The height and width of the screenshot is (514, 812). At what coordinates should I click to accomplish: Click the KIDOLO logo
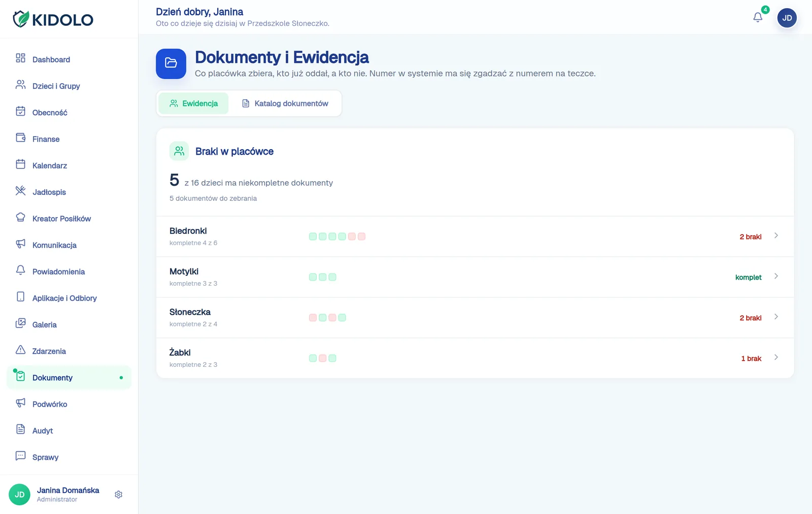coord(53,19)
